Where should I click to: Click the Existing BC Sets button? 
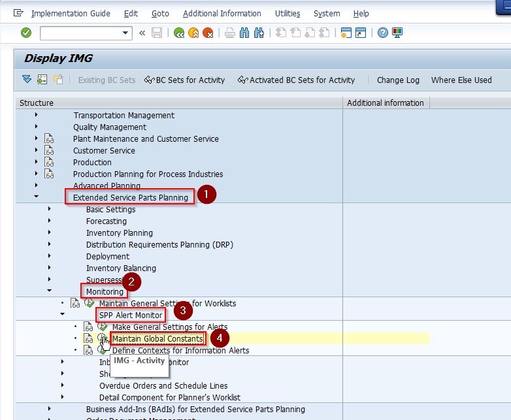pyautogui.click(x=107, y=80)
